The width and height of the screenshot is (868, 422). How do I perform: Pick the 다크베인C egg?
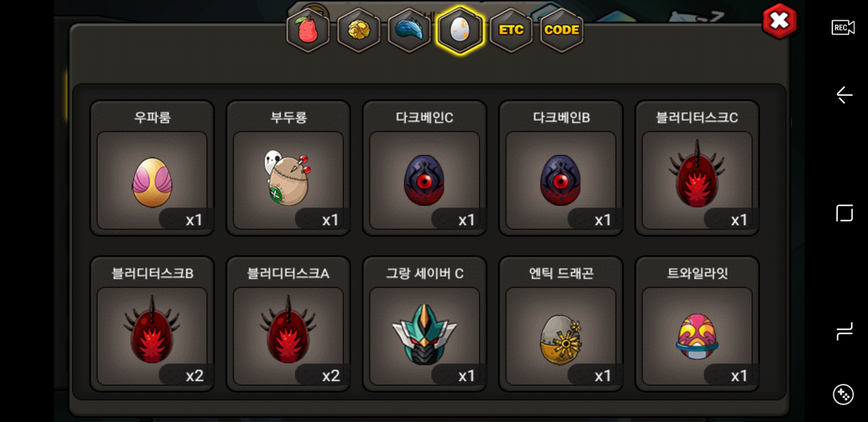click(425, 168)
